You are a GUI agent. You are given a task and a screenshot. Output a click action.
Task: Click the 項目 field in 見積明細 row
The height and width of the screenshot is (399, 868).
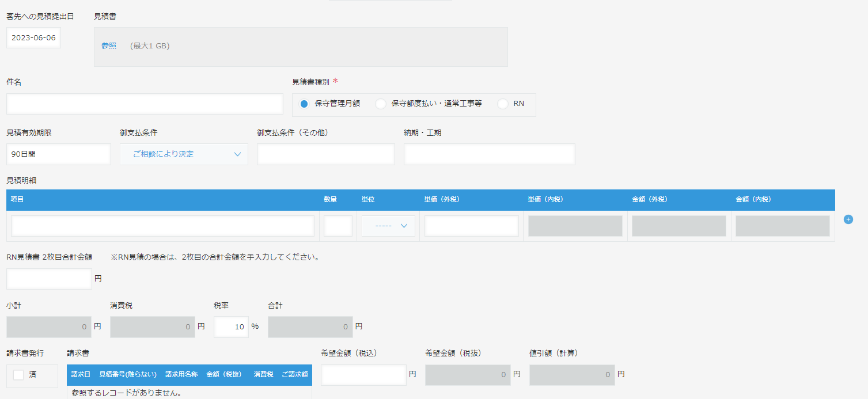162,226
